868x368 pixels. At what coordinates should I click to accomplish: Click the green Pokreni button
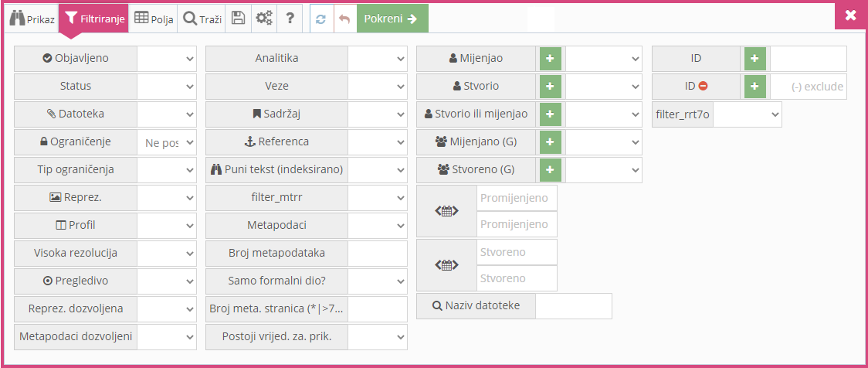tap(392, 19)
